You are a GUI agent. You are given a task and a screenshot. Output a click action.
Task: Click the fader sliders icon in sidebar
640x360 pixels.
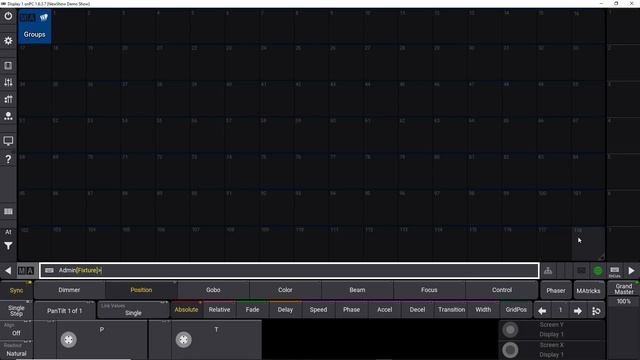pos(8,82)
